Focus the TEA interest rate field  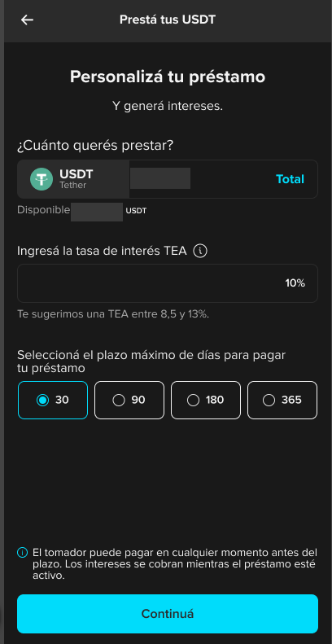168,283
